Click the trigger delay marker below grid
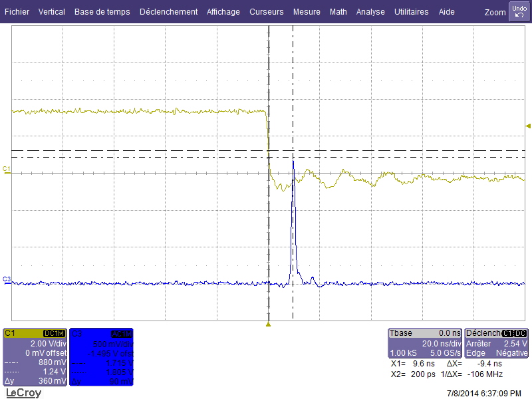This screenshot has width=532, height=399. click(x=269, y=325)
